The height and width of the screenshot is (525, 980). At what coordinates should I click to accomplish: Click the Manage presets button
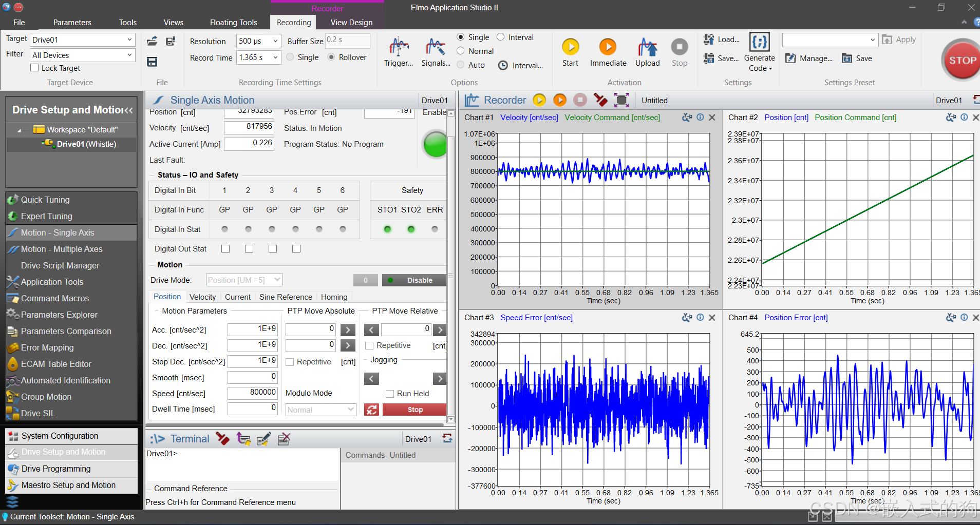(x=809, y=59)
